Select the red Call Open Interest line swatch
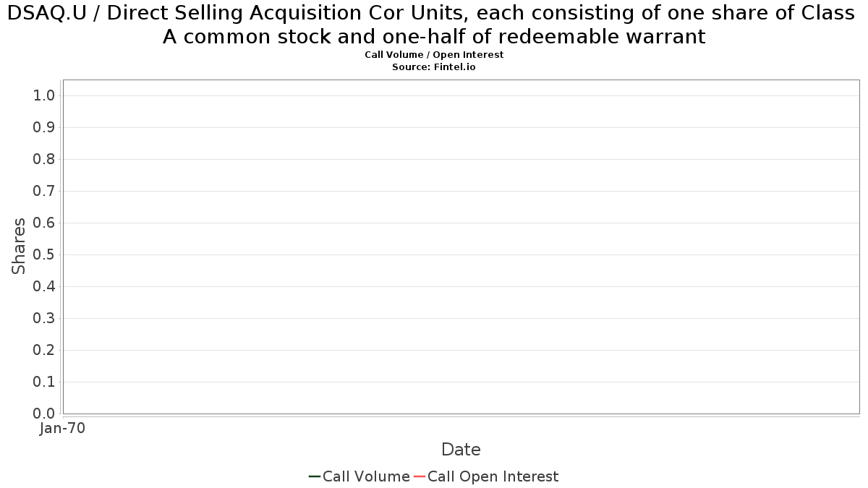Screen dimensions: 868x488 [420, 476]
